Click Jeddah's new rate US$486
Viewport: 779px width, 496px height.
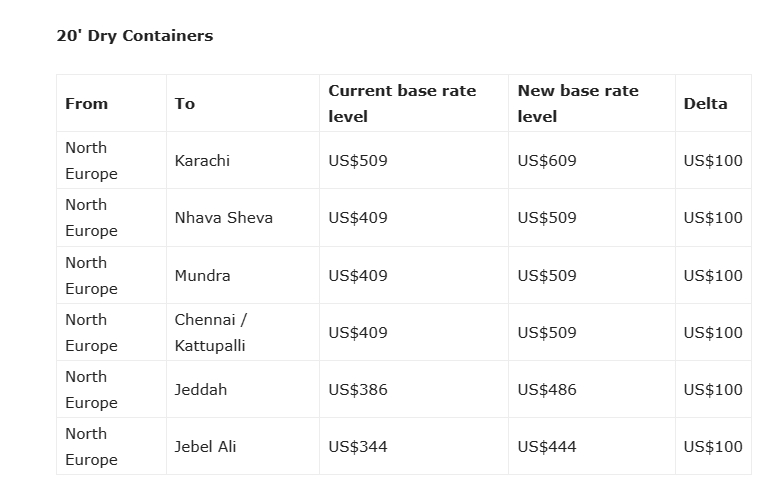547,390
